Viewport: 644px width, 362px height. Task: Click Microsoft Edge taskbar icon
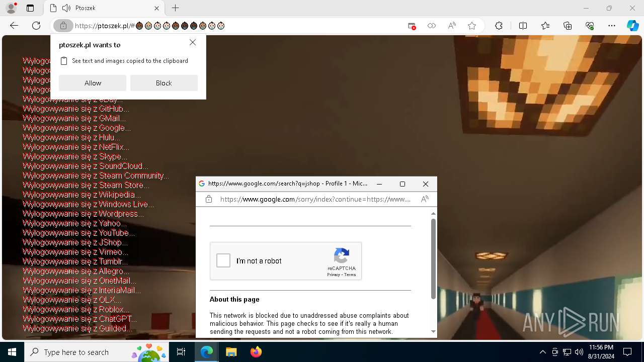(207, 352)
